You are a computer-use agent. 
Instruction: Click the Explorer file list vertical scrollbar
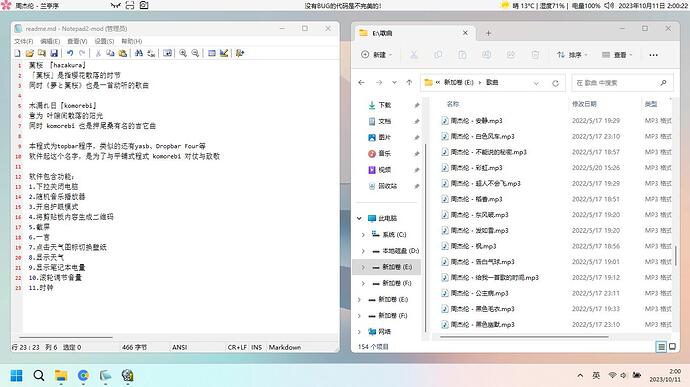[675, 255]
